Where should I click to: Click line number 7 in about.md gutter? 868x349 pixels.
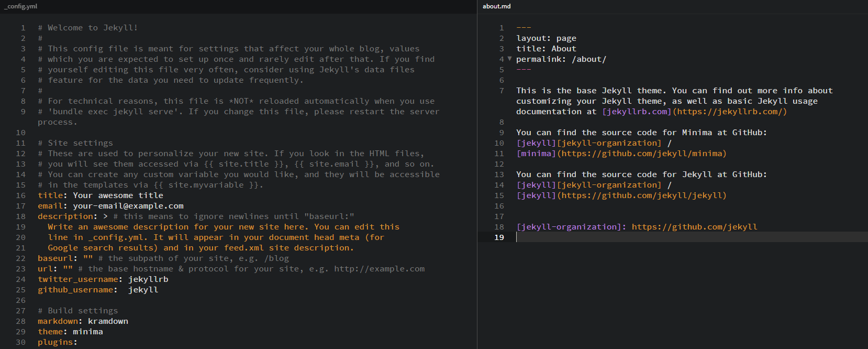(x=502, y=91)
